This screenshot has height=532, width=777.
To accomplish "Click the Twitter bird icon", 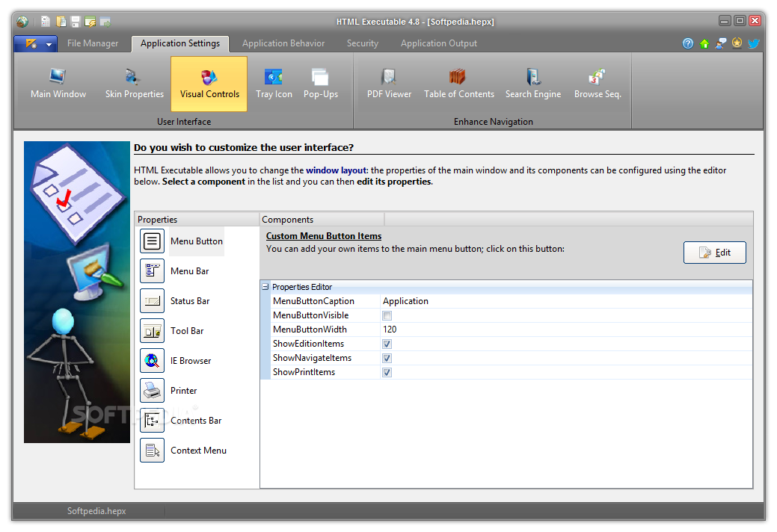I will pyautogui.click(x=754, y=43).
